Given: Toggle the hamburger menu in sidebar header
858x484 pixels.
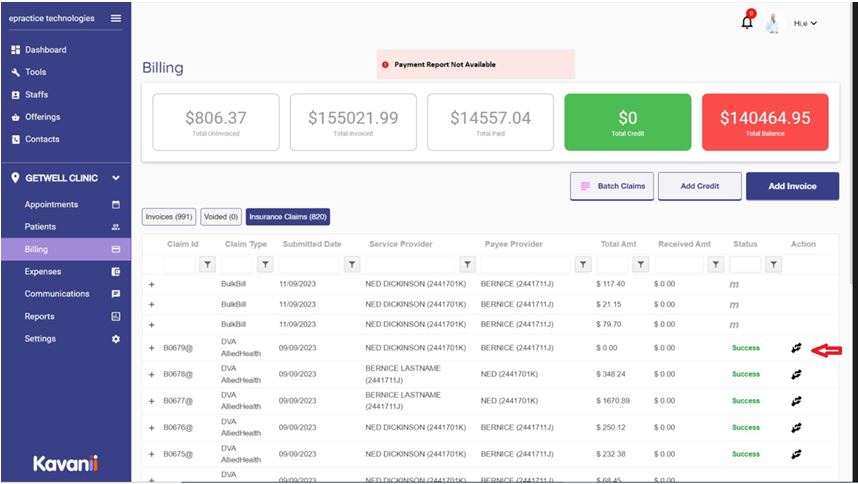Looking at the screenshot, I should pyautogui.click(x=116, y=18).
